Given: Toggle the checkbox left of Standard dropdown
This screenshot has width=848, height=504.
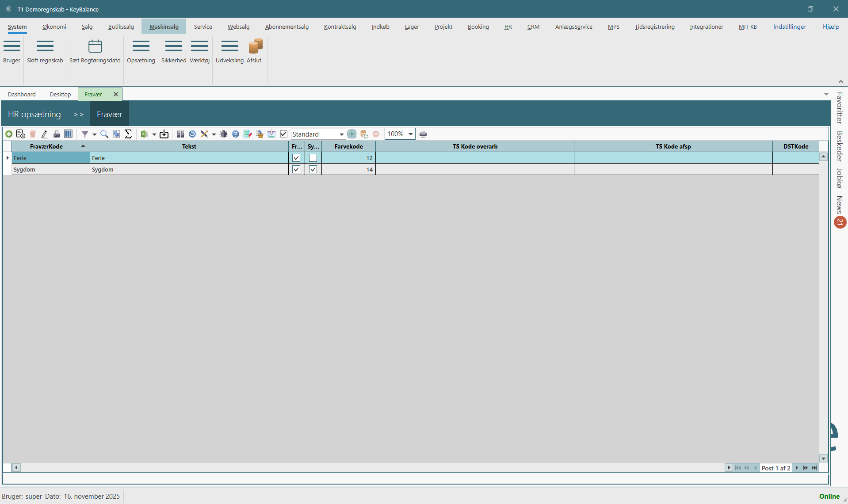Looking at the screenshot, I should click(x=284, y=134).
